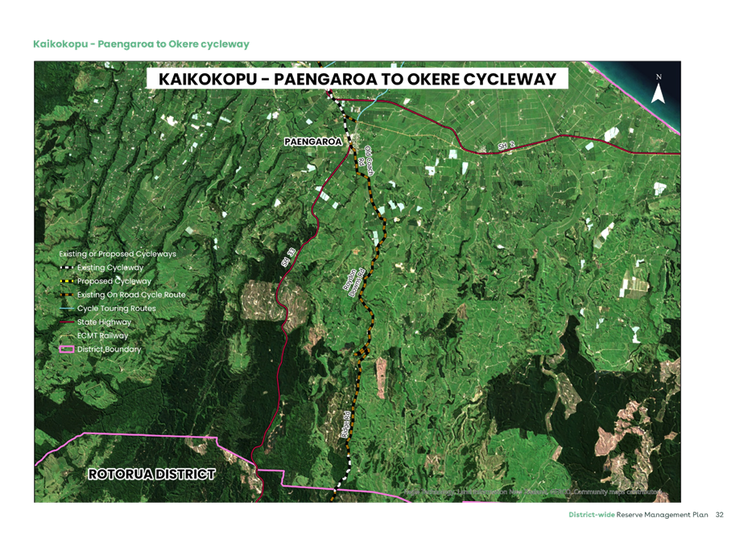Click the north arrow compass icon
This screenshot has height=535, width=756.
click(x=659, y=93)
